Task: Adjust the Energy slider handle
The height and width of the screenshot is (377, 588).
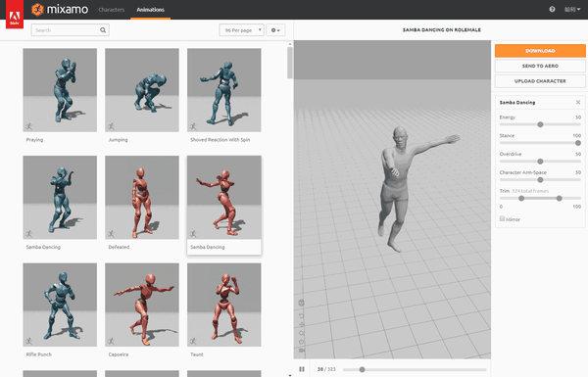Action: click(x=540, y=124)
